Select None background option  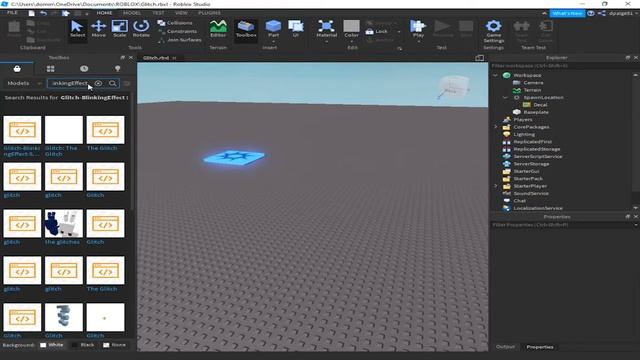[114, 345]
